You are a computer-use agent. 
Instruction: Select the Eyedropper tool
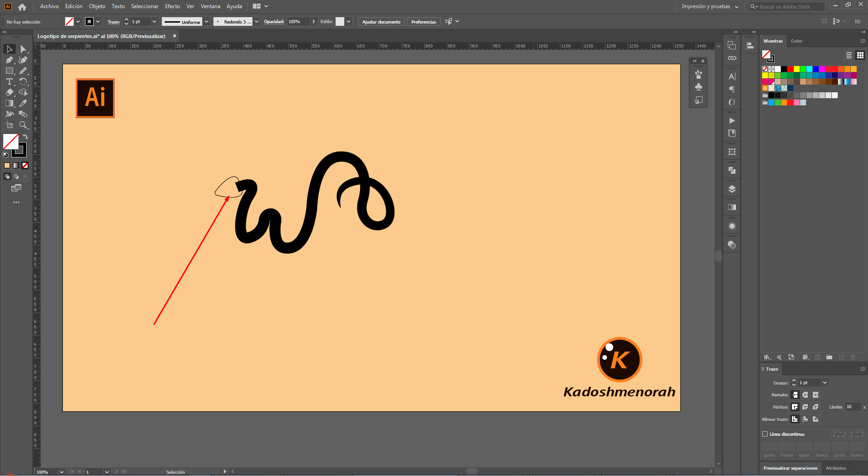click(23, 103)
